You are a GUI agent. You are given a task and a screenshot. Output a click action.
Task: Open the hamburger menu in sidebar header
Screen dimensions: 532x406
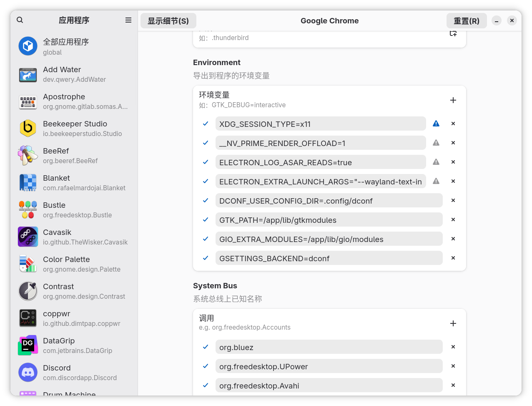coord(128,20)
